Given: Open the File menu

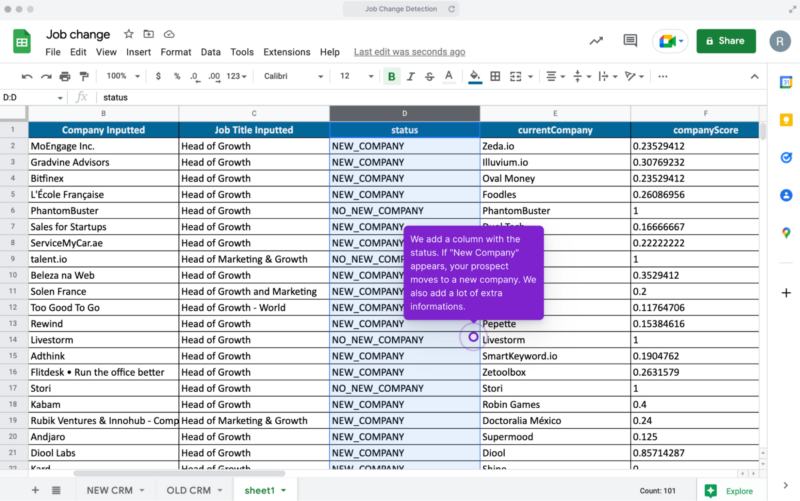Looking at the screenshot, I should click(x=53, y=52).
